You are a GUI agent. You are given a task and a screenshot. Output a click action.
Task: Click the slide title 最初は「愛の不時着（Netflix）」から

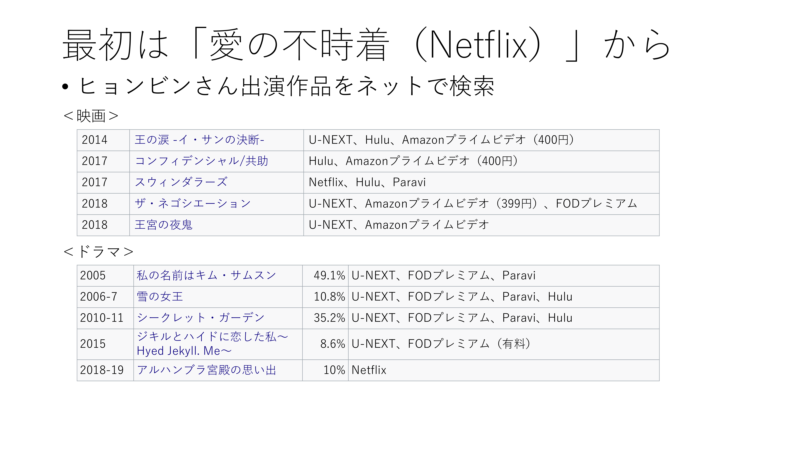tap(367, 43)
